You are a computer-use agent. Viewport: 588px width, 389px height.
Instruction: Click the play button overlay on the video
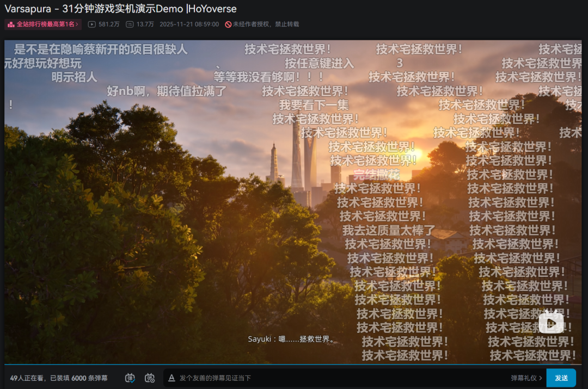pos(552,323)
